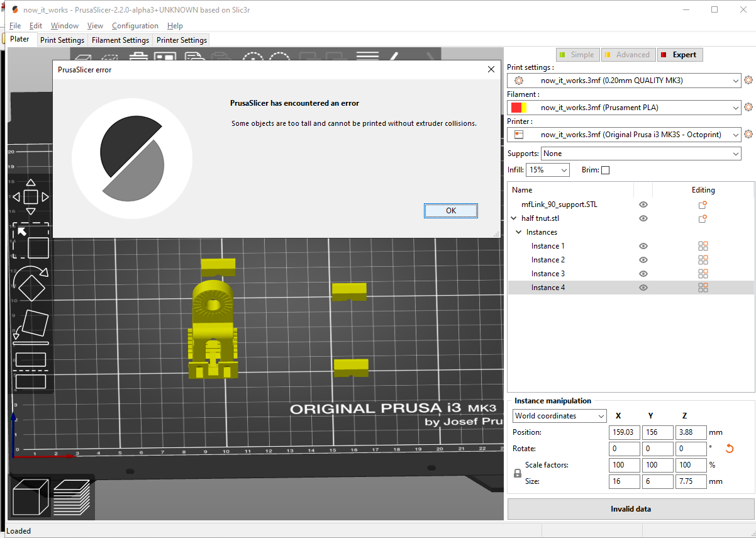The height and width of the screenshot is (538, 756).
Task: Hide Instance 4 with eye icon
Action: (643, 288)
